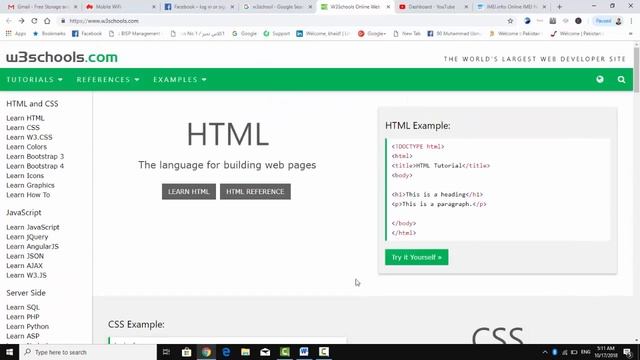
Task: Launch Microsoft Store from the taskbar
Action: 187,352
